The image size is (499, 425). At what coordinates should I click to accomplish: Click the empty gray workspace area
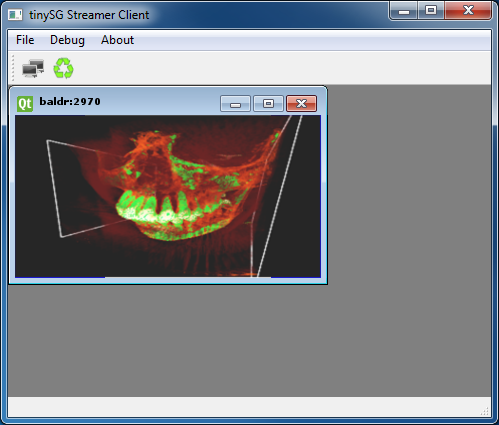click(409, 240)
